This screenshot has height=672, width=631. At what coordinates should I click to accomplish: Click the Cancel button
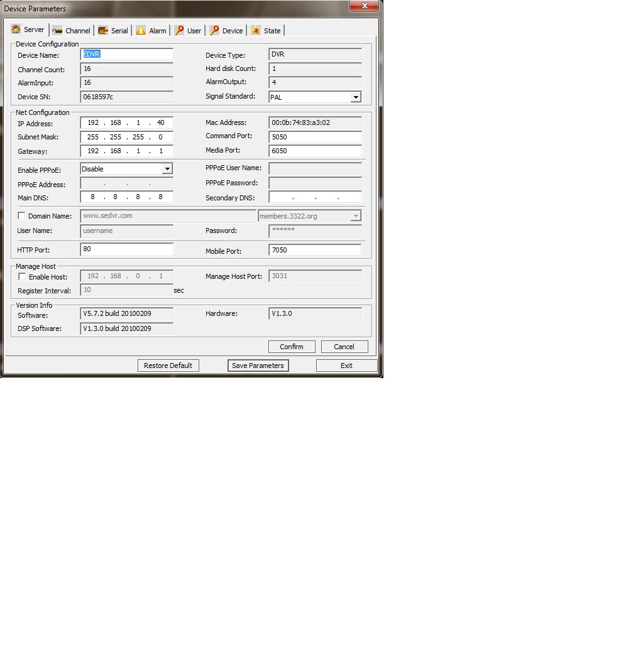(344, 347)
